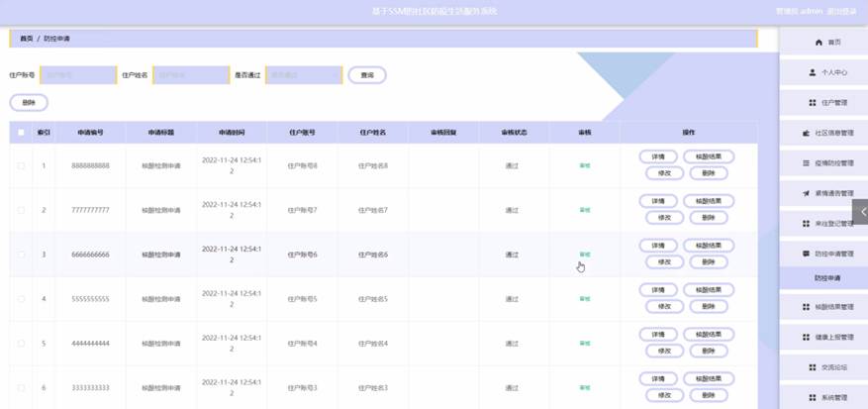The width and height of the screenshot is (868, 409).
Task: Click the 疫情防控管理 list icon
Action: [806, 163]
